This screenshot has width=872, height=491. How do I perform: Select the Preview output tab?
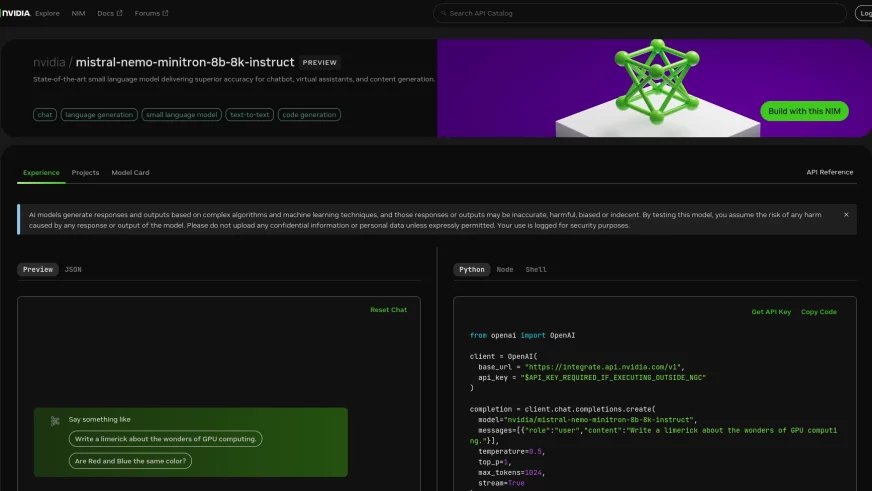click(38, 270)
